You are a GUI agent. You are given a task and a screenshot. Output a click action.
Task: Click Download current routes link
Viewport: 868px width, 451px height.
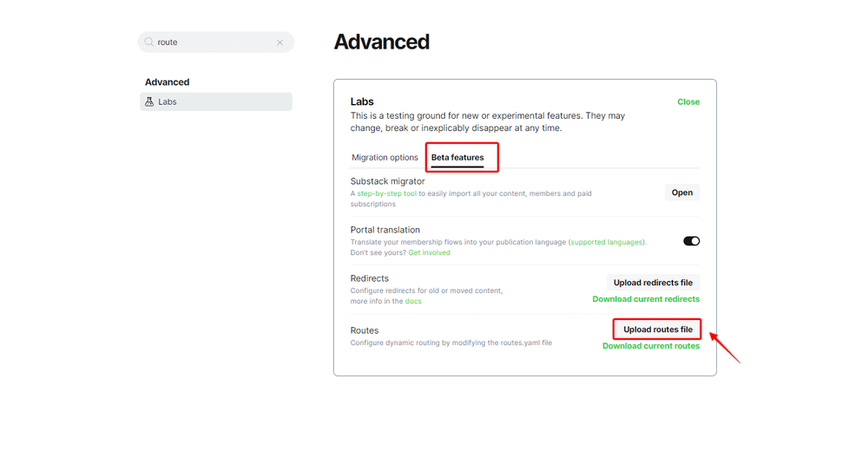651,346
